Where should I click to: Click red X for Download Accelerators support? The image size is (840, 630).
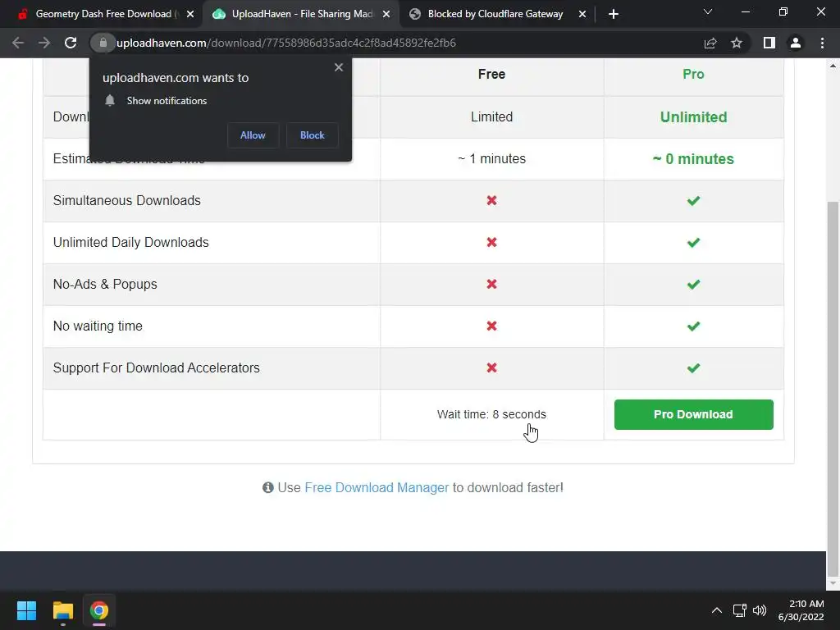492,367
